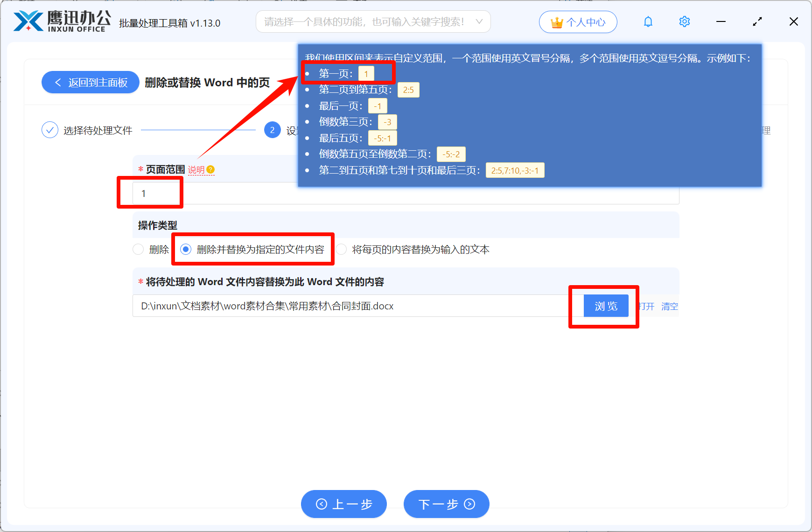Open the settings gear icon

(684, 21)
